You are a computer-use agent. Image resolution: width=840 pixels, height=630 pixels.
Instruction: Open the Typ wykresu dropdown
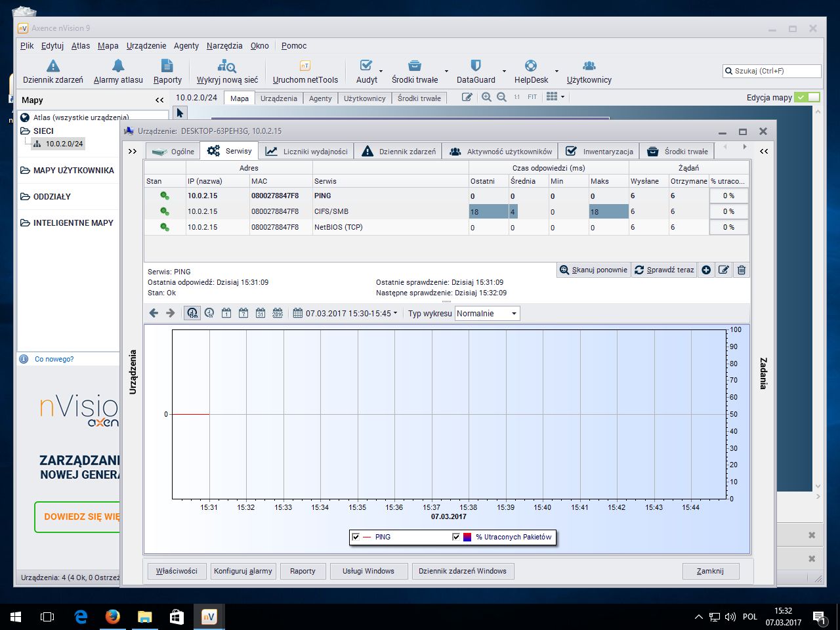coord(487,314)
